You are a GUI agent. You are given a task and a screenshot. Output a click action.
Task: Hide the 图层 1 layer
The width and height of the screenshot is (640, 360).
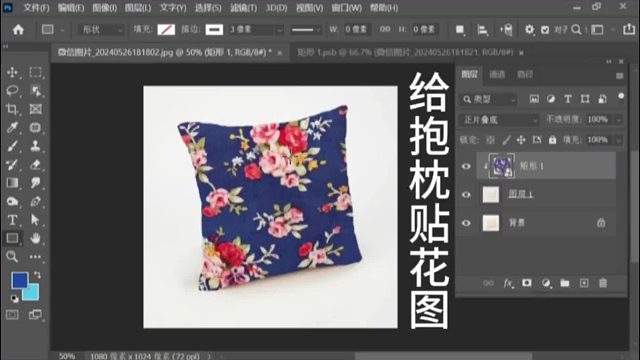click(466, 195)
